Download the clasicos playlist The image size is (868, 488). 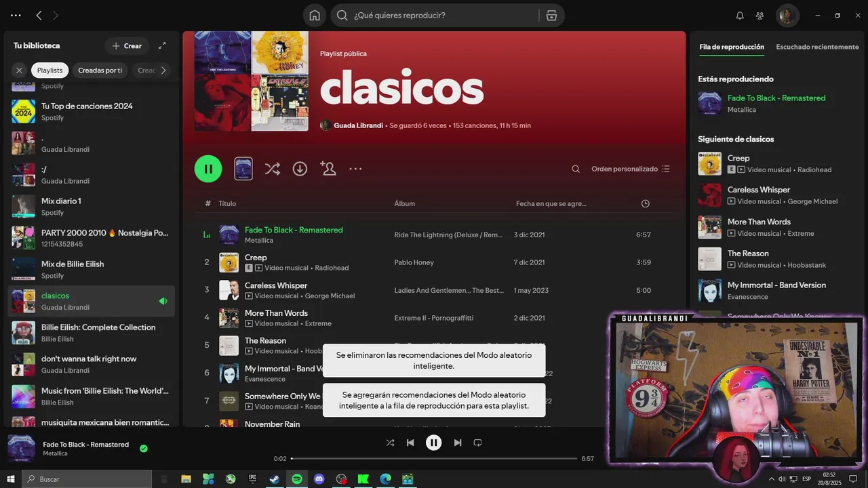click(300, 169)
